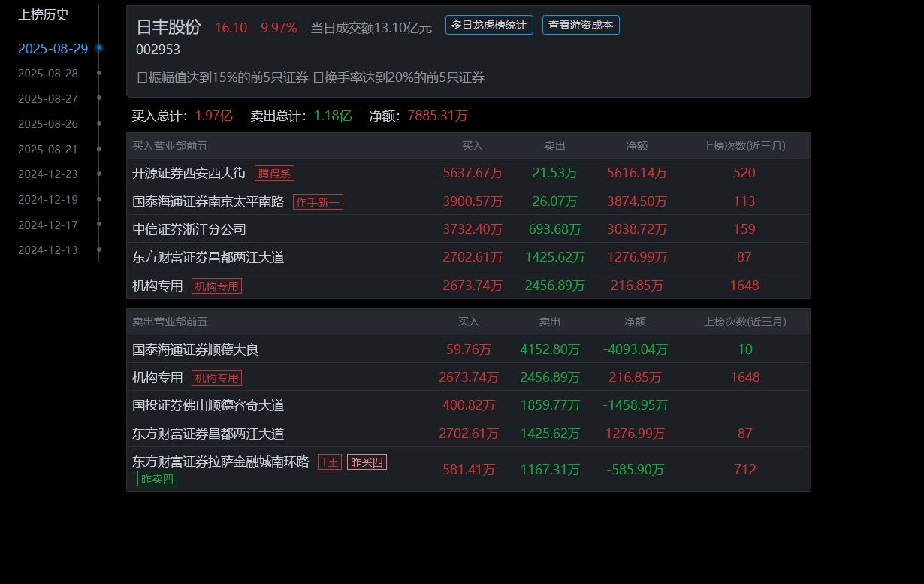The image size is (924, 584).
Task: Click the 上榜次数 value 10
Action: tap(745, 349)
